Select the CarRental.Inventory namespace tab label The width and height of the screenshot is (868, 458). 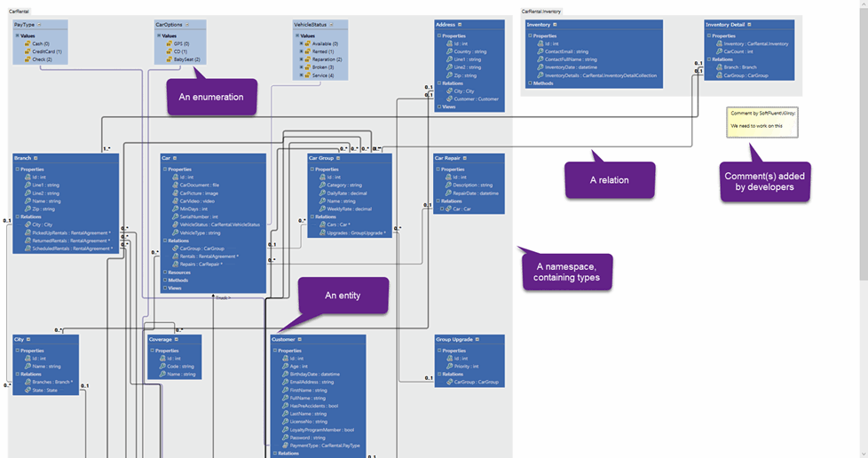click(x=541, y=12)
